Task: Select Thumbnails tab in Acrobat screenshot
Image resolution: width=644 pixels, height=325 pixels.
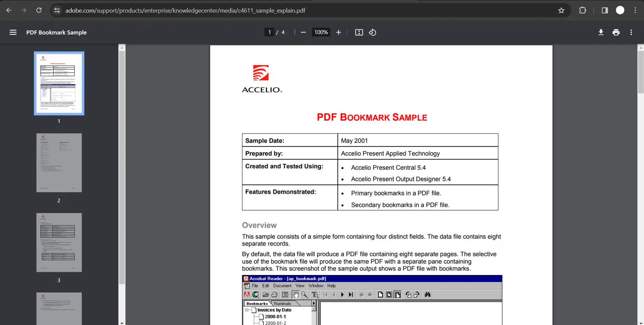Action: click(x=282, y=303)
